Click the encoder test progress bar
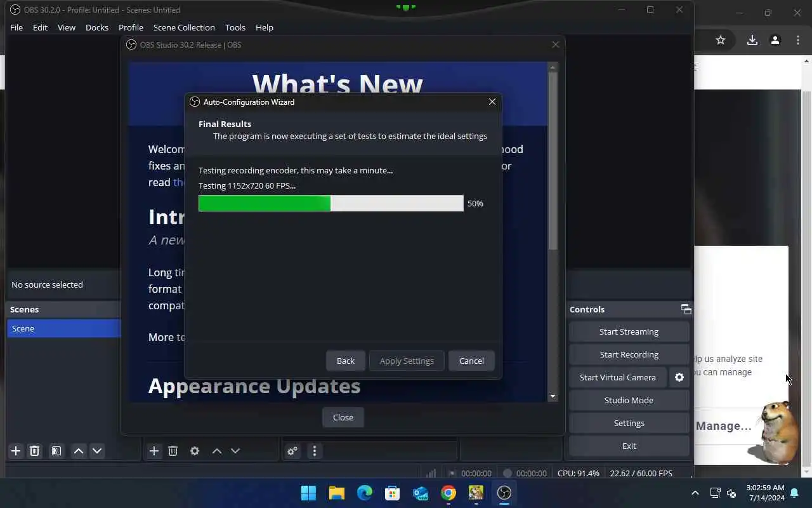This screenshot has height=508, width=812. pyautogui.click(x=331, y=203)
